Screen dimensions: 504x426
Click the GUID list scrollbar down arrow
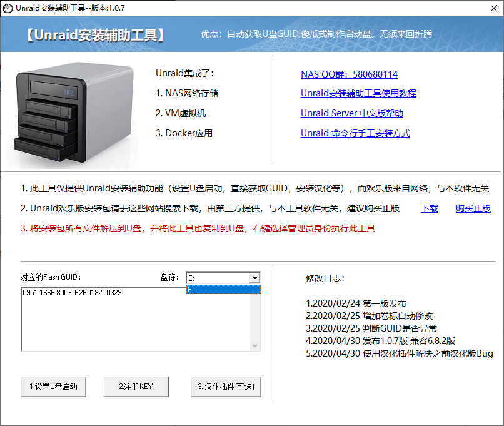pos(255,344)
